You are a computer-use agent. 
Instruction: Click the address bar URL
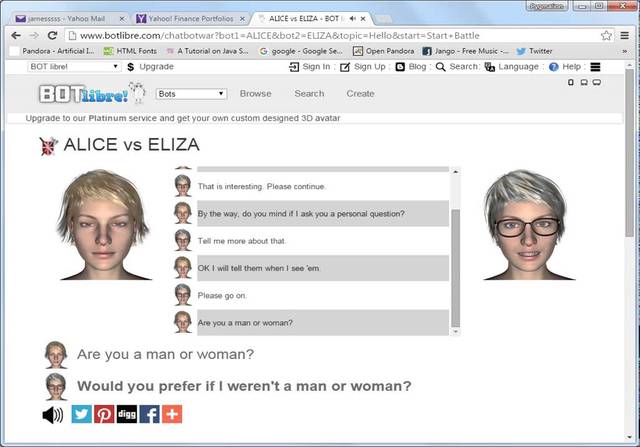coord(280,36)
